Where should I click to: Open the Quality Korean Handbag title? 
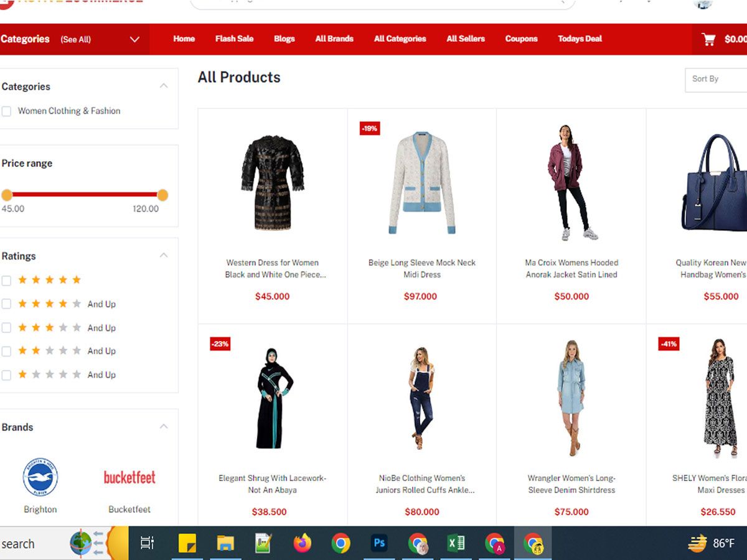click(x=712, y=268)
